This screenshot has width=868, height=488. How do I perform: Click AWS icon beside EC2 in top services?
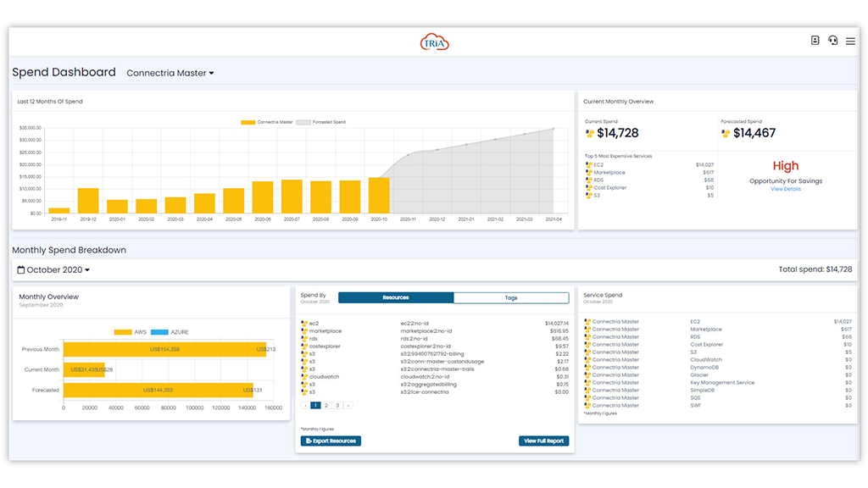588,165
